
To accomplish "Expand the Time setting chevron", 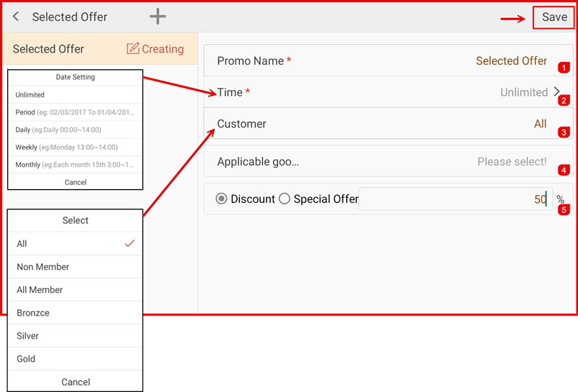I will (557, 92).
